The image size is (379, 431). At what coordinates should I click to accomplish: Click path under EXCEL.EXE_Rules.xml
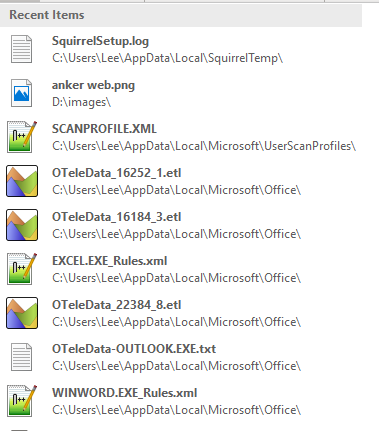[176, 278]
